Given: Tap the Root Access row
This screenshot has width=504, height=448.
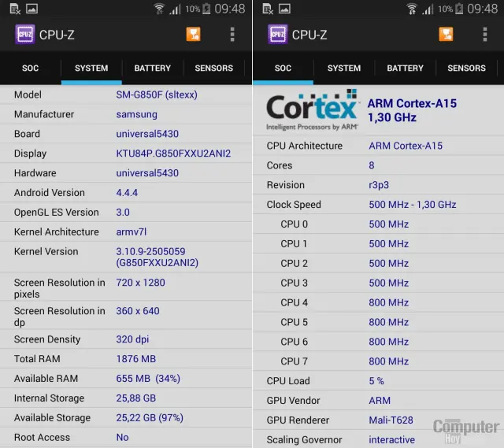Looking at the screenshot, I should point(126,438).
